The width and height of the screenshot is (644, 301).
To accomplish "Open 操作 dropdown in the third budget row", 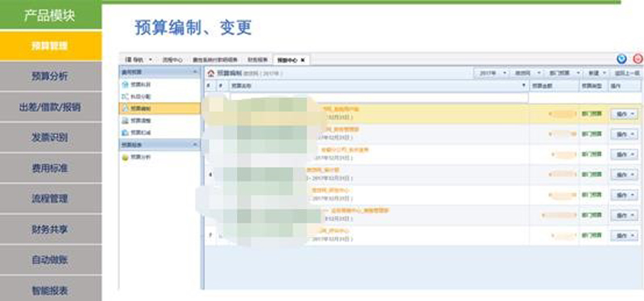I will pos(624,155).
